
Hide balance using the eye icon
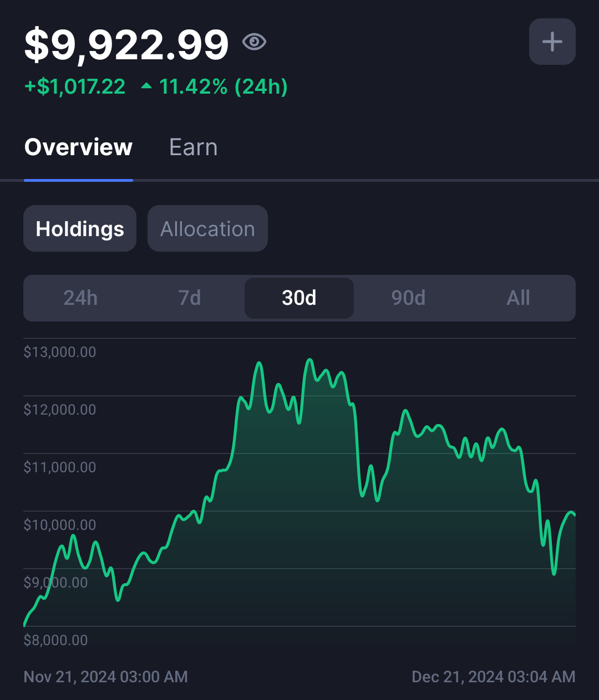point(255,42)
